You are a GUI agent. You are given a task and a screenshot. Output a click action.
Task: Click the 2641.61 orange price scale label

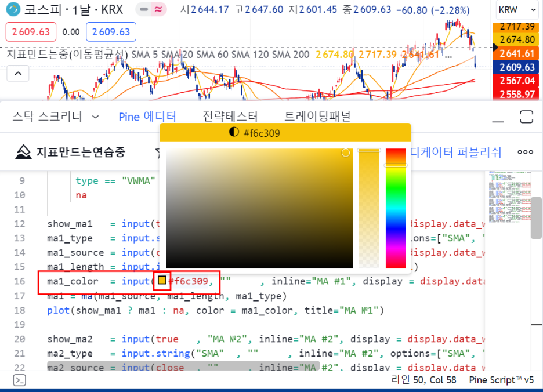tap(516, 53)
